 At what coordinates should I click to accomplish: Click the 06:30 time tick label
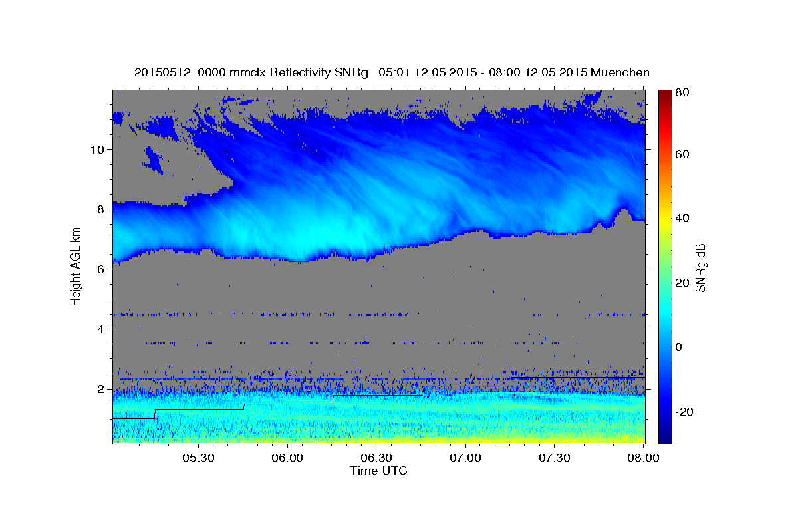coord(376,458)
